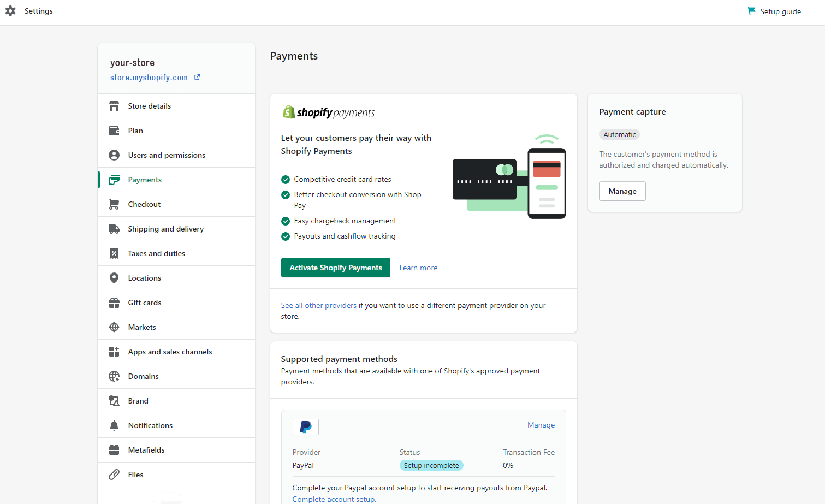
Task: Select the Locations pin icon
Action: [114, 277]
